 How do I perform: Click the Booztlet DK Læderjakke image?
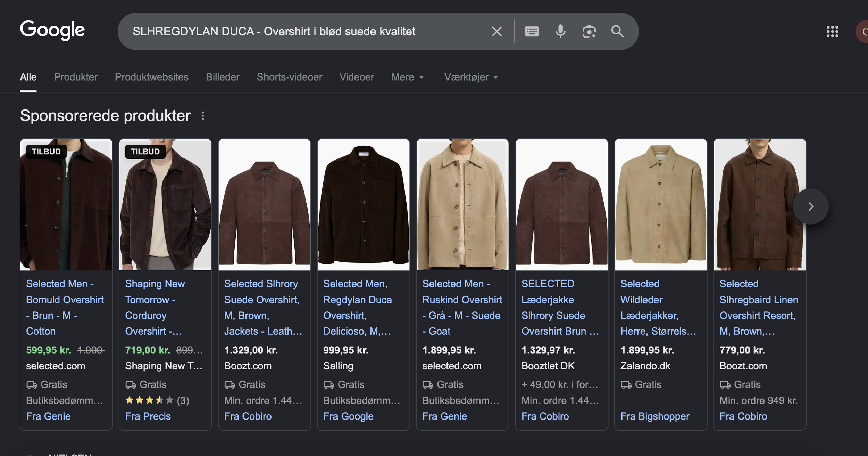pyautogui.click(x=562, y=205)
